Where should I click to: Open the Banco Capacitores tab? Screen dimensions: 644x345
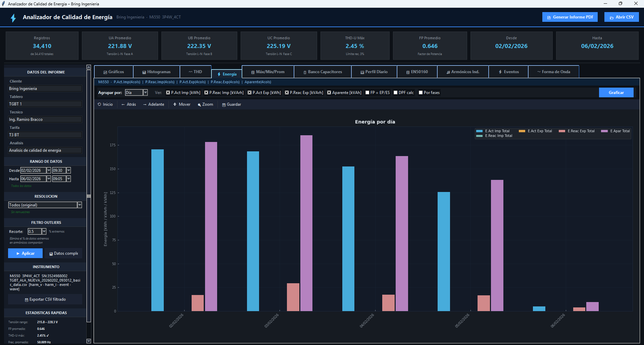[x=323, y=72]
